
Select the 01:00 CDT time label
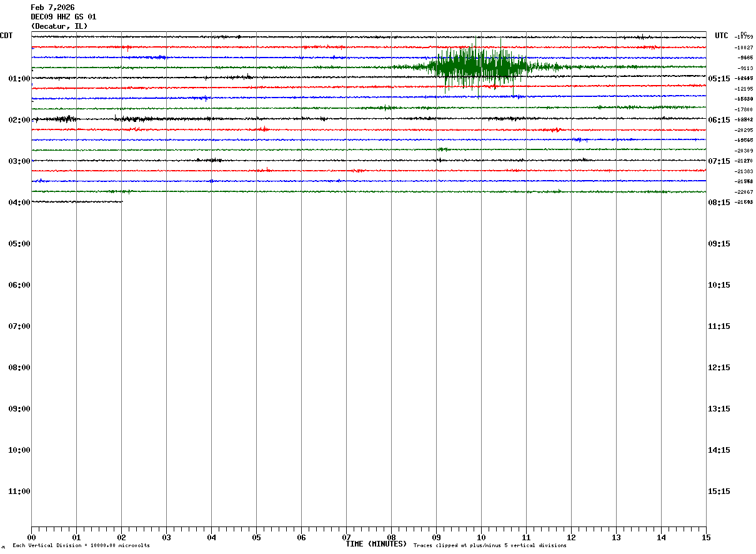[19, 79]
